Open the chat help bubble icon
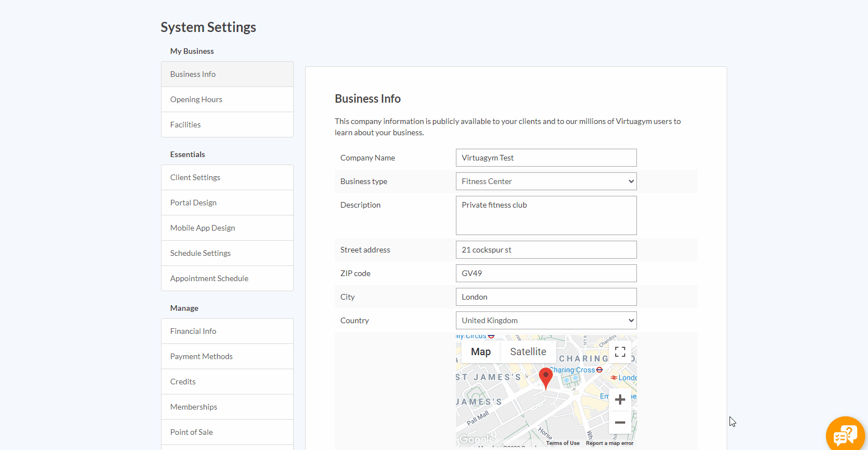Screen dimensions: 868x450 [x=845, y=435]
